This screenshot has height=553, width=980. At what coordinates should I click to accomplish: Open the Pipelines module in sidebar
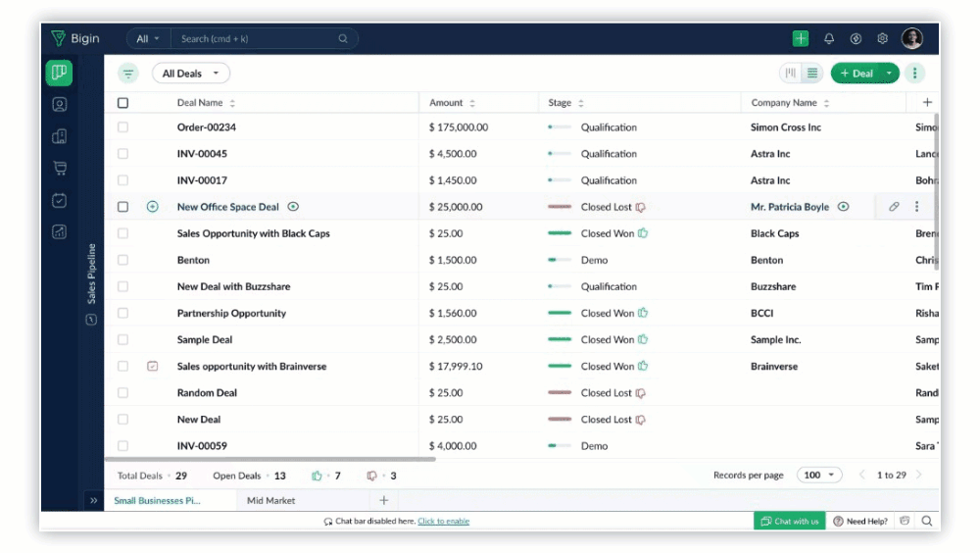tap(60, 73)
